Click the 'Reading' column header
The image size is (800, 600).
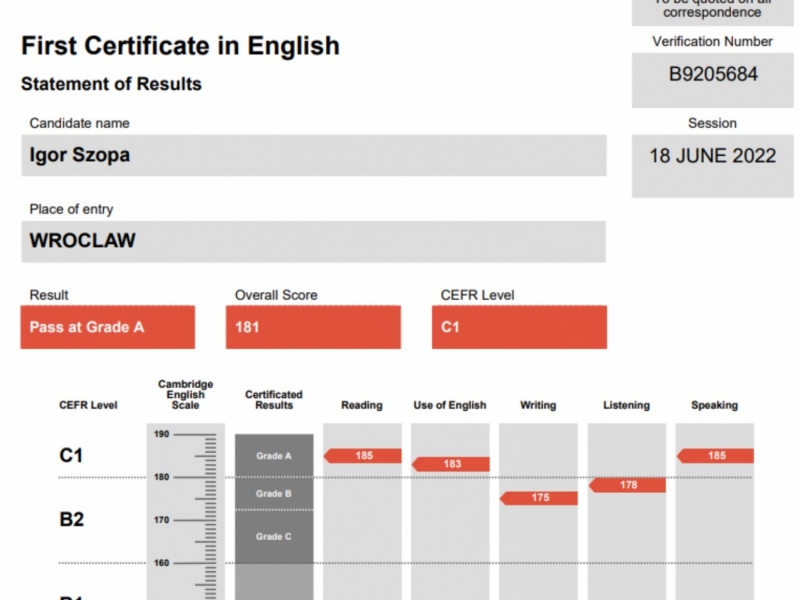click(x=362, y=405)
